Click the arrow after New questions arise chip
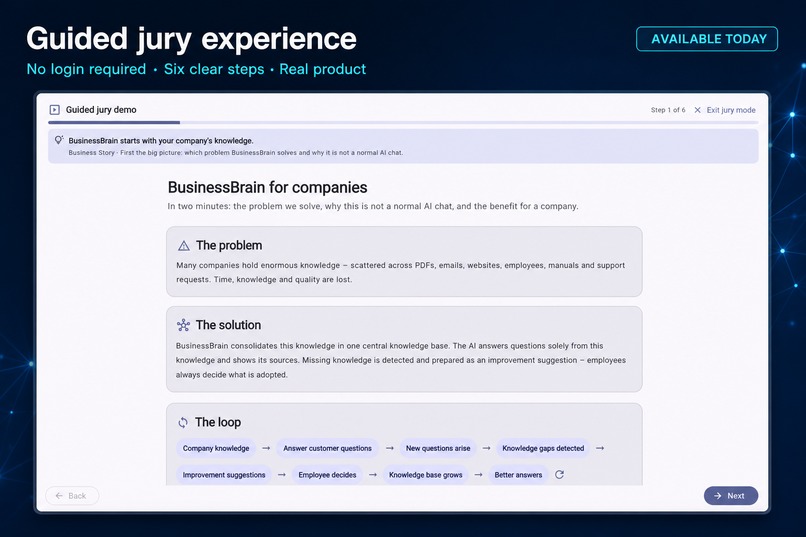 point(486,448)
